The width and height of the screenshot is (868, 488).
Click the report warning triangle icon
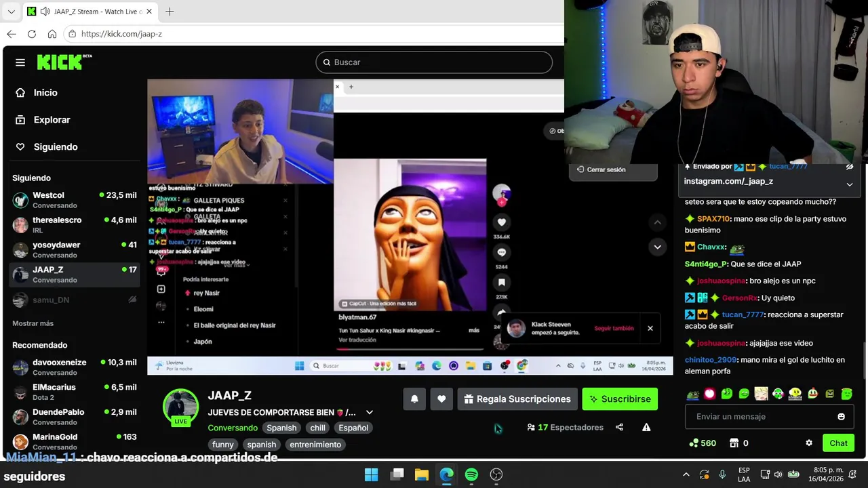[646, 428]
